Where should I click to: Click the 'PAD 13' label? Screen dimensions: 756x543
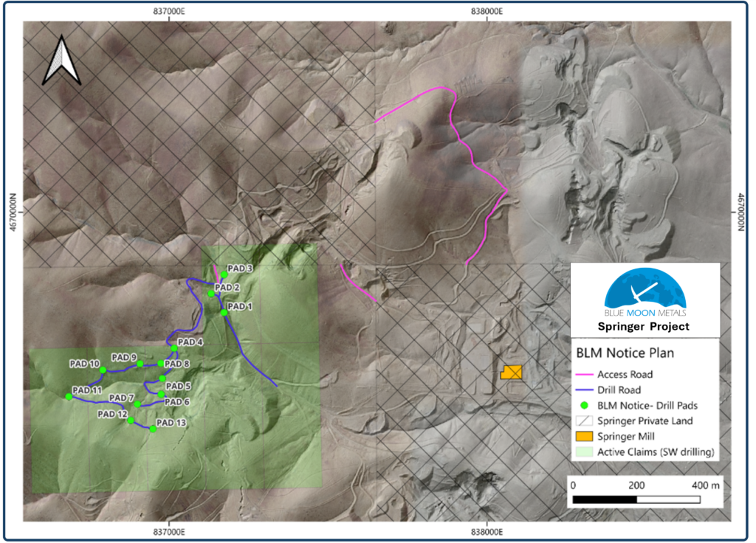[x=171, y=423]
